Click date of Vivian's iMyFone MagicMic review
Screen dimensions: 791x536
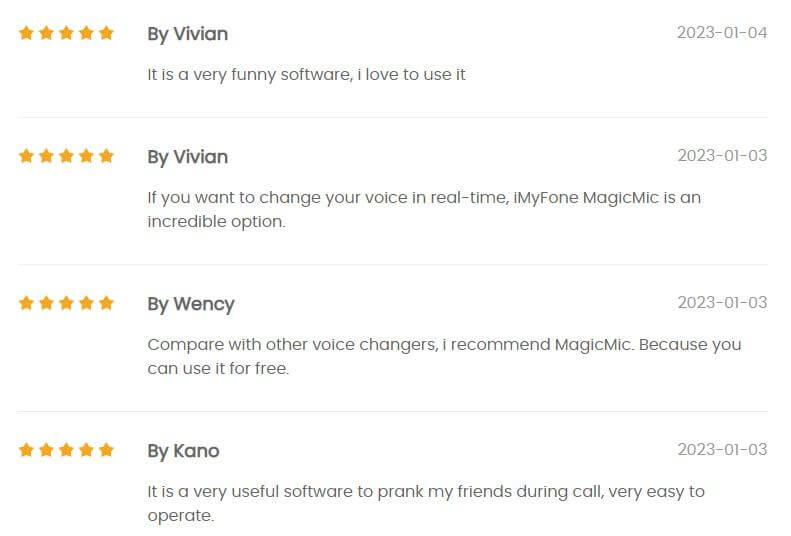(722, 156)
